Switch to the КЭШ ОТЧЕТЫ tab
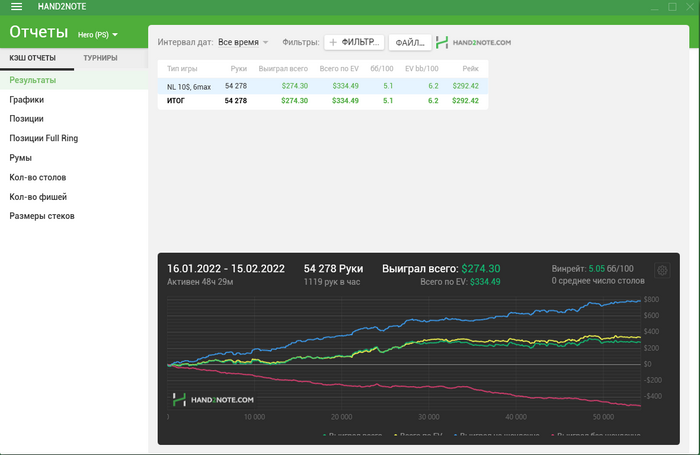The height and width of the screenshot is (455, 700). pyautogui.click(x=33, y=58)
